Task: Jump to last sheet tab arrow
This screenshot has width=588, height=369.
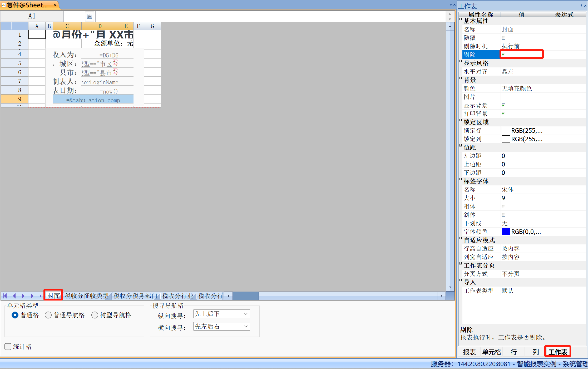Action: coord(32,296)
